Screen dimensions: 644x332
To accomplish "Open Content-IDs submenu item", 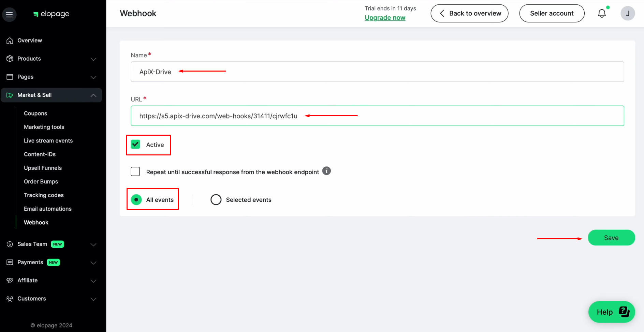I will (40, 154).
